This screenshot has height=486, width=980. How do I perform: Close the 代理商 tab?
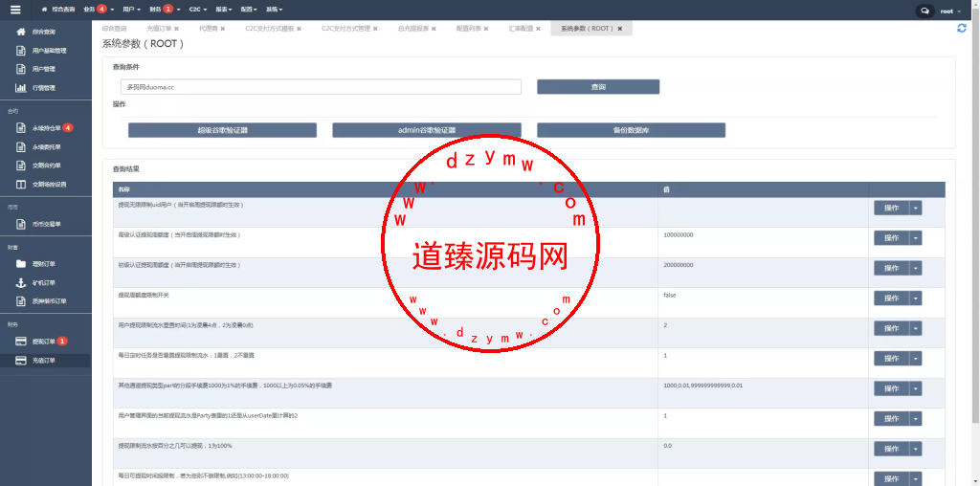(x=222, y=29)
